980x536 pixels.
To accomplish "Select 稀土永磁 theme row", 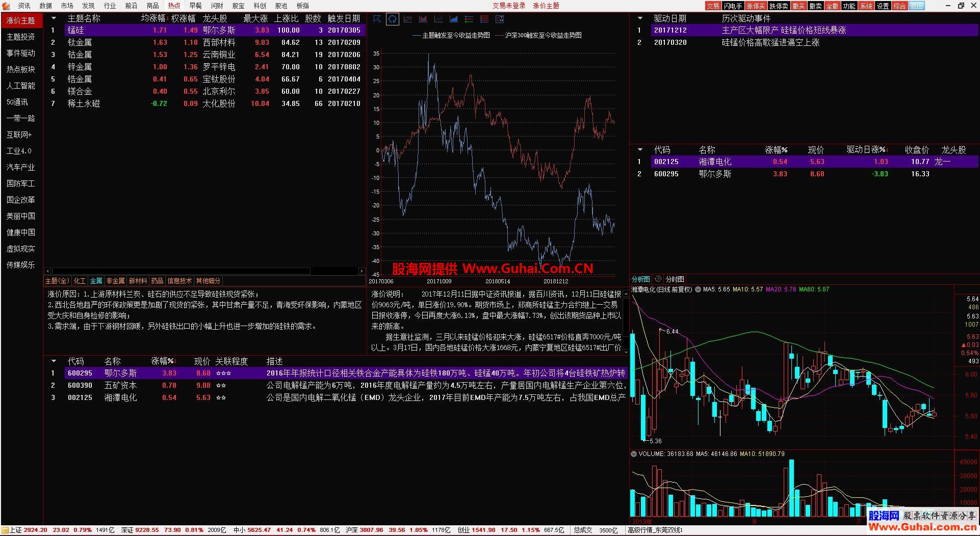I will point(205,103).
